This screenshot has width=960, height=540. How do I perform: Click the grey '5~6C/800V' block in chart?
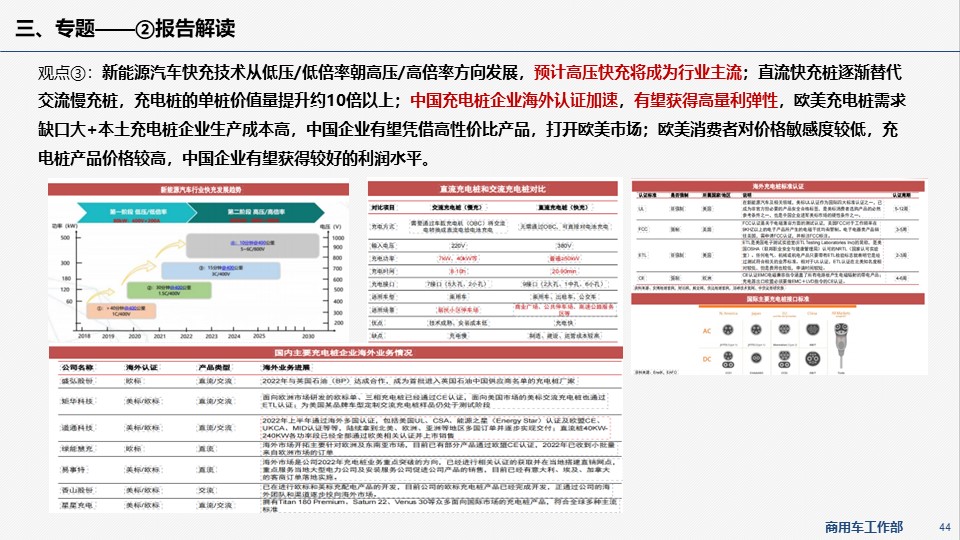tap(253, 246)
